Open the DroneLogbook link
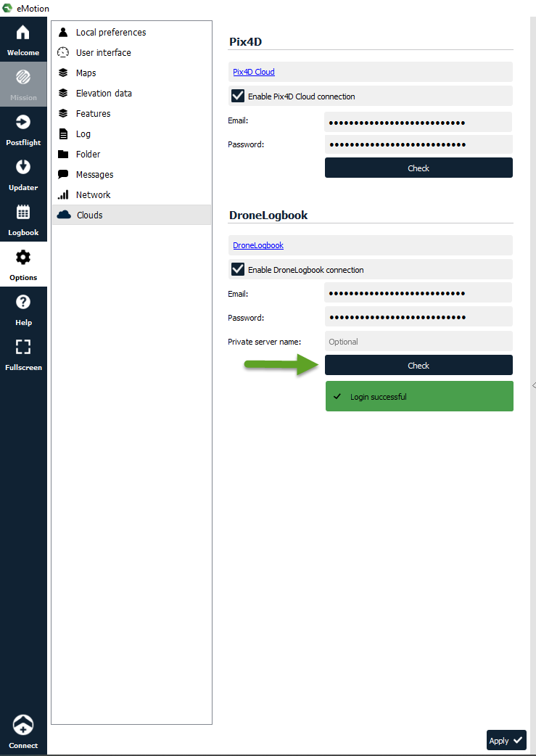The width and height of the screenshot is (536, 756). click(x=258, y=245)
